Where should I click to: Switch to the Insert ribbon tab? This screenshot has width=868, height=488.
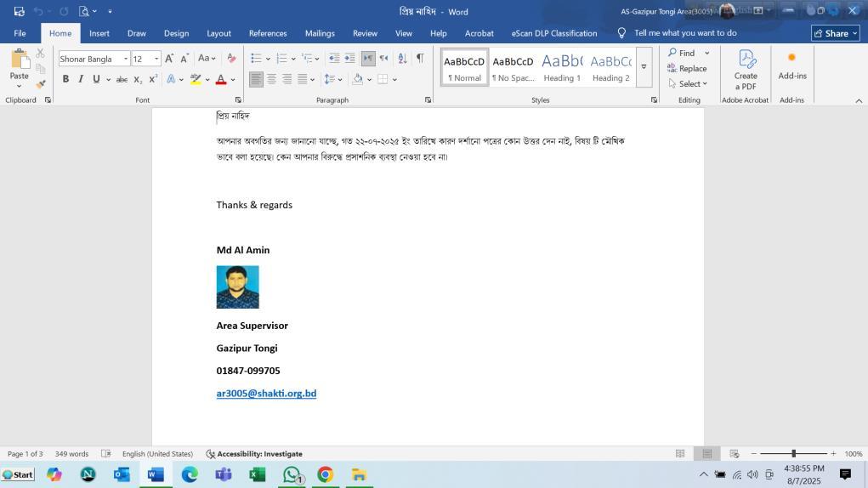[x=99, y=33]
